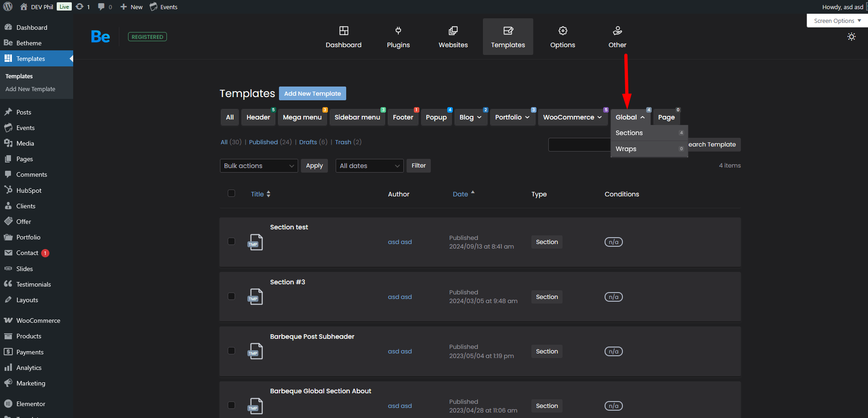Click the TMP file icon for Section test
The image size is (868, 418).
[x=255, y=242]
